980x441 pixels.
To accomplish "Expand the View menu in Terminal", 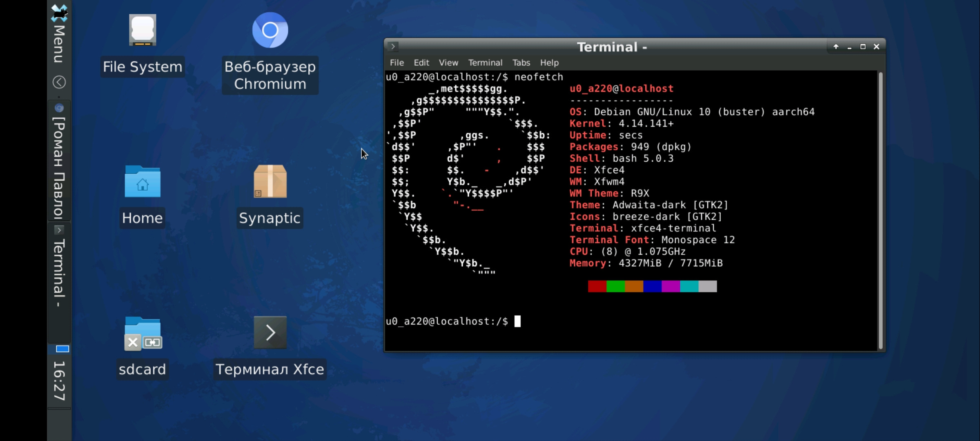I will 448,63.
